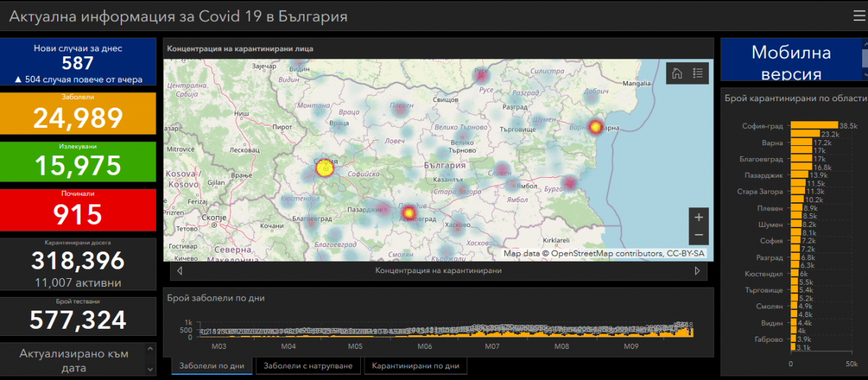Zoom out on the map with minus
The height and width of the screenshot is (380, 868).
[x=699, y=236]
